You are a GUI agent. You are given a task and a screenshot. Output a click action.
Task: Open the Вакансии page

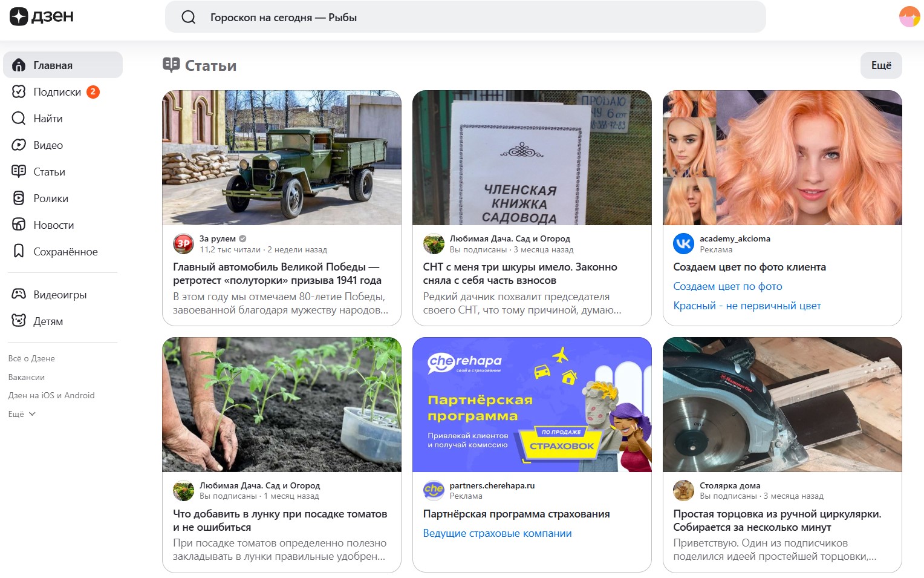click(x=25, y=376)
